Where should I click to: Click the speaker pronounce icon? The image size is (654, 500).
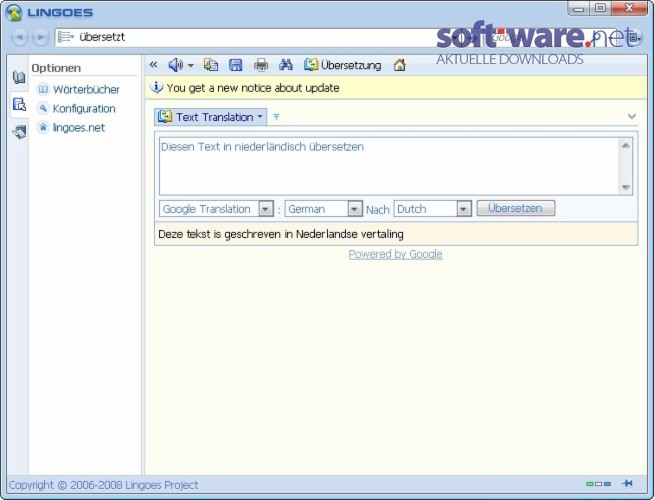pos(175,65)
